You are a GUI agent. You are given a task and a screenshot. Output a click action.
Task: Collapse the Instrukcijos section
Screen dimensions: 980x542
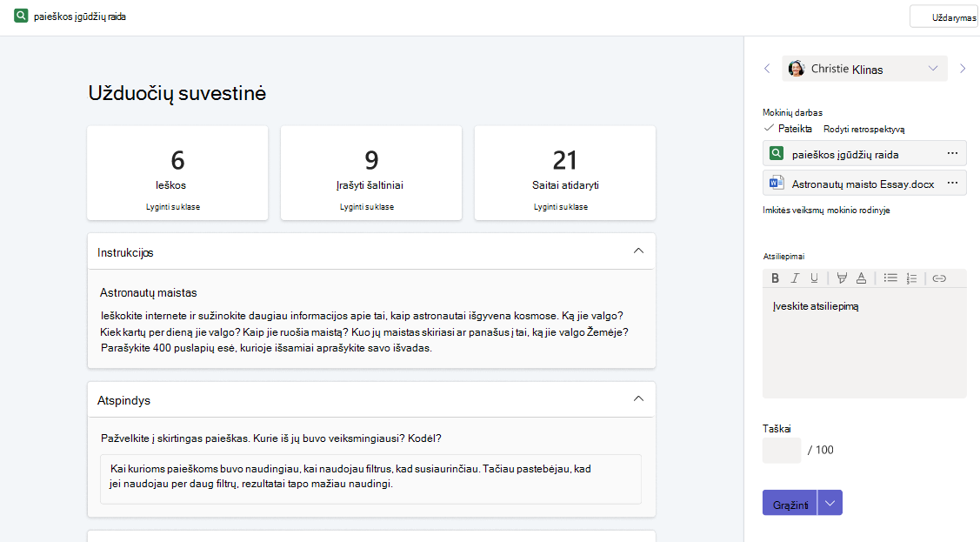pos(638,251)
